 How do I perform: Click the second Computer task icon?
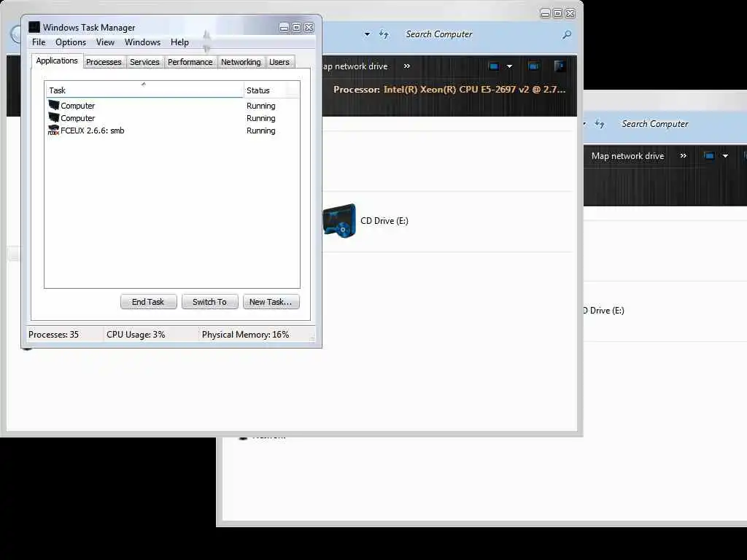(x=54, y=117)
